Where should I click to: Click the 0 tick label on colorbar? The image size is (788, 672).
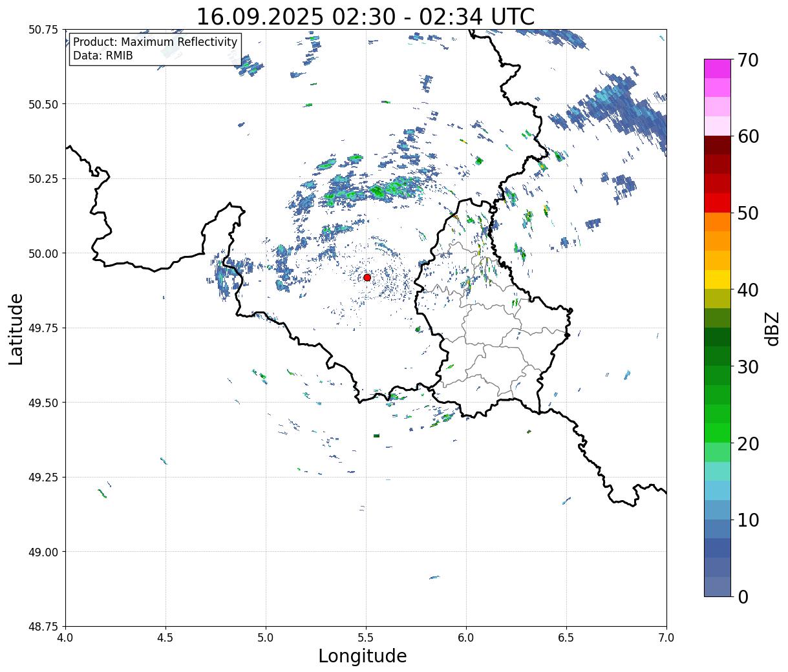[x=742, y=596]
